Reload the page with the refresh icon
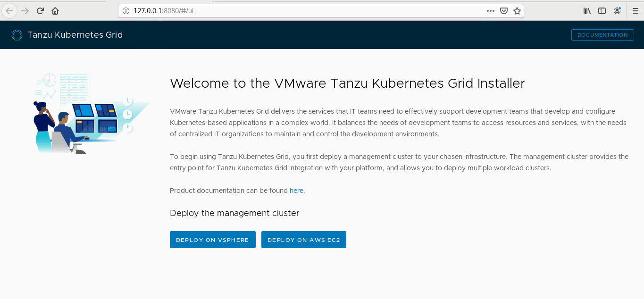Viewport: 644px width, 299px height. tap(41, 11)
